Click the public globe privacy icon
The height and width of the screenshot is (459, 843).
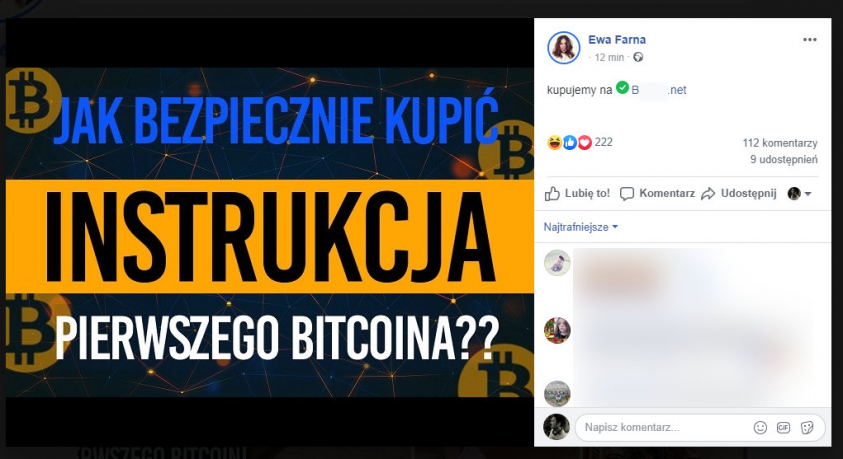click(x=638, y=57)
